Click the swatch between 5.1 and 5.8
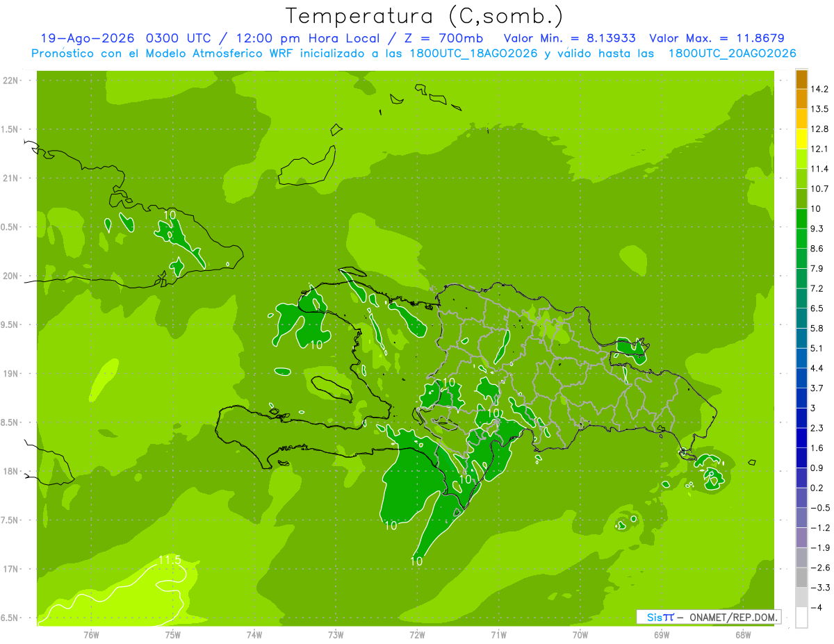 pyautogui.click(x=801, y=338)
